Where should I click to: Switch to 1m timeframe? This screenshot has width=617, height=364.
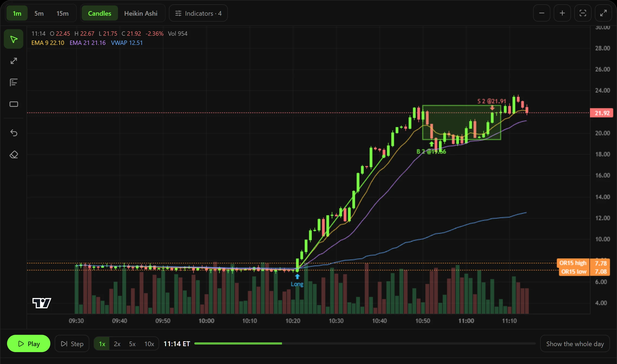[17, 13]
